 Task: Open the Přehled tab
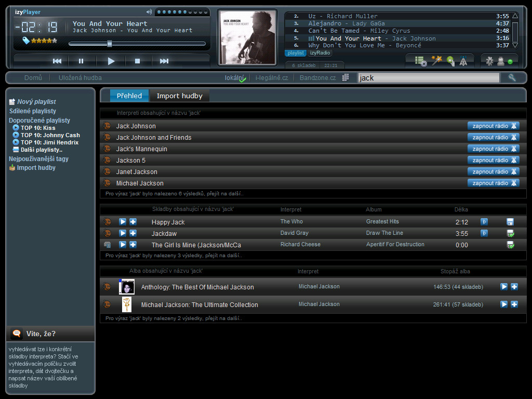[x=129, y=96]
